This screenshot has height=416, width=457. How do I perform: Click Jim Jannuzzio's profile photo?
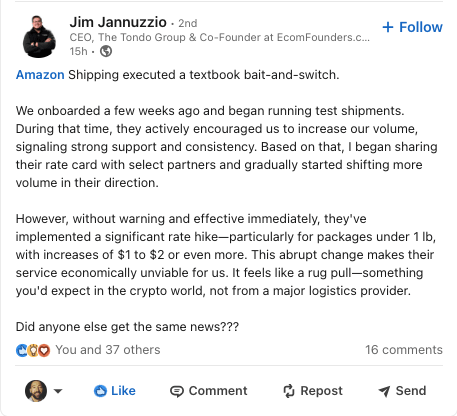coord(39,37)
